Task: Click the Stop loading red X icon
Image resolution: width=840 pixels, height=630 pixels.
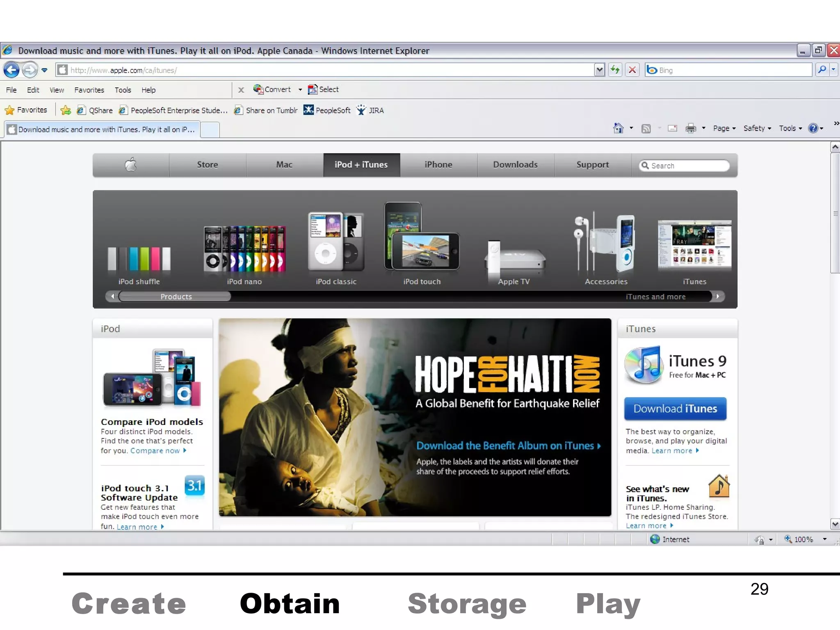Action: click(632, 70)
